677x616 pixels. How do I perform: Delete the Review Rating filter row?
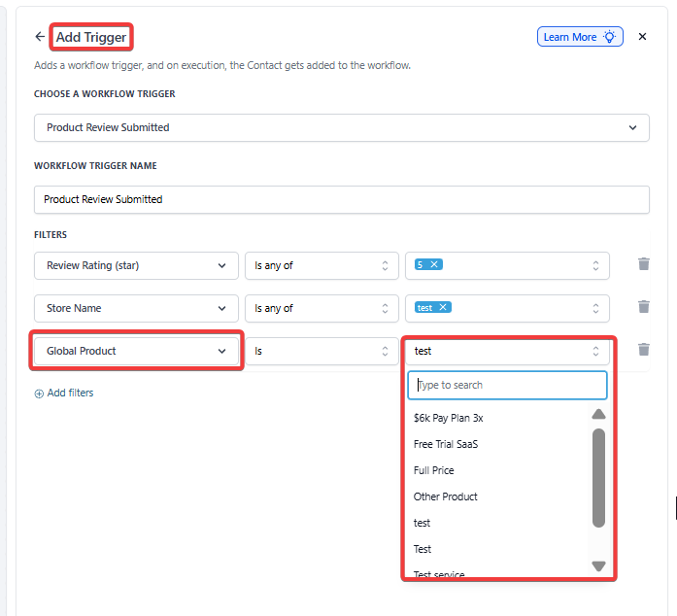(x=643, y=264)
